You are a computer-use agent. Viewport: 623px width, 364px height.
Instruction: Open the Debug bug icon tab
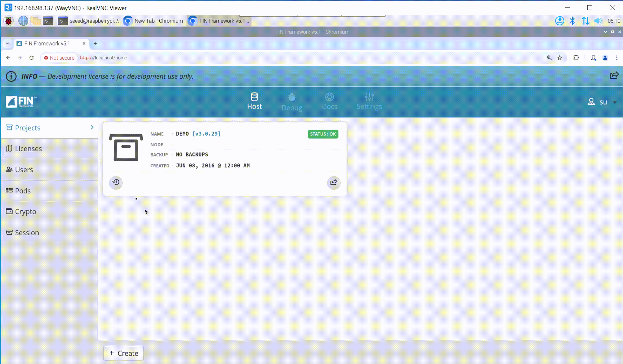[292, 102]
